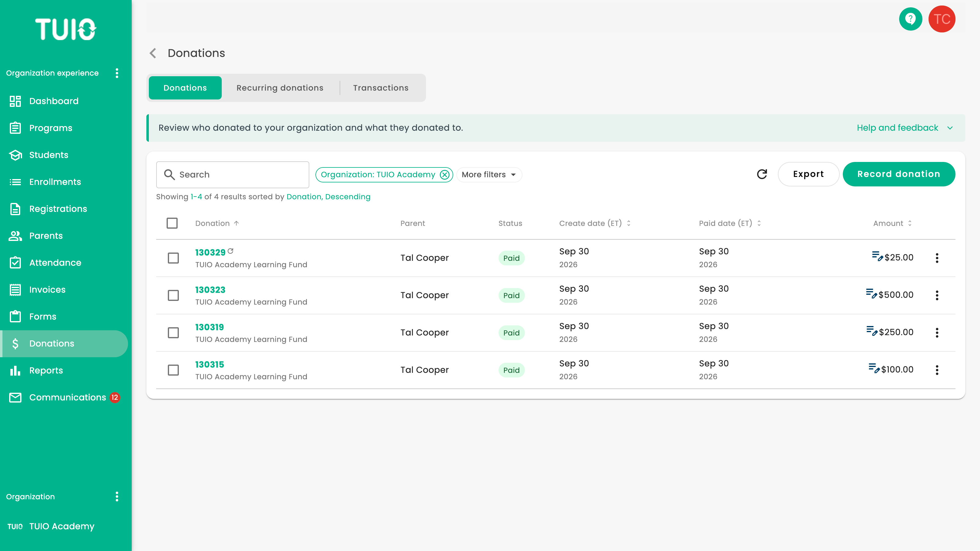980x551 pixels.
Task: Toggle the select-all donations checkbox
Action: [x=172, y=223]
